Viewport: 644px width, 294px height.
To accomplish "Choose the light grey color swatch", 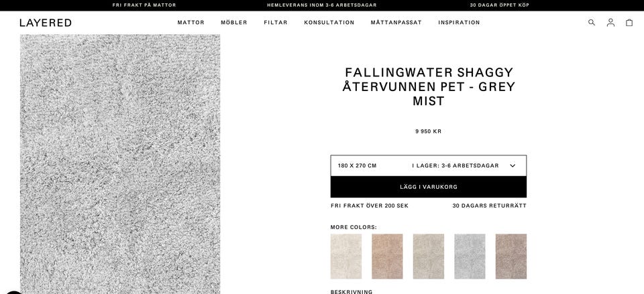I will 470,256.
